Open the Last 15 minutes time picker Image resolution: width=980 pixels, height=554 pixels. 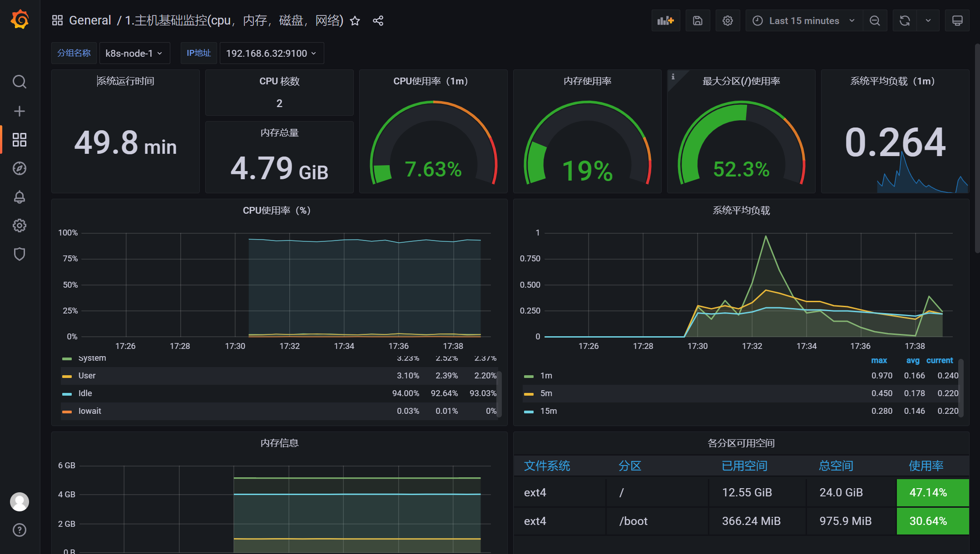click(803, 21)
